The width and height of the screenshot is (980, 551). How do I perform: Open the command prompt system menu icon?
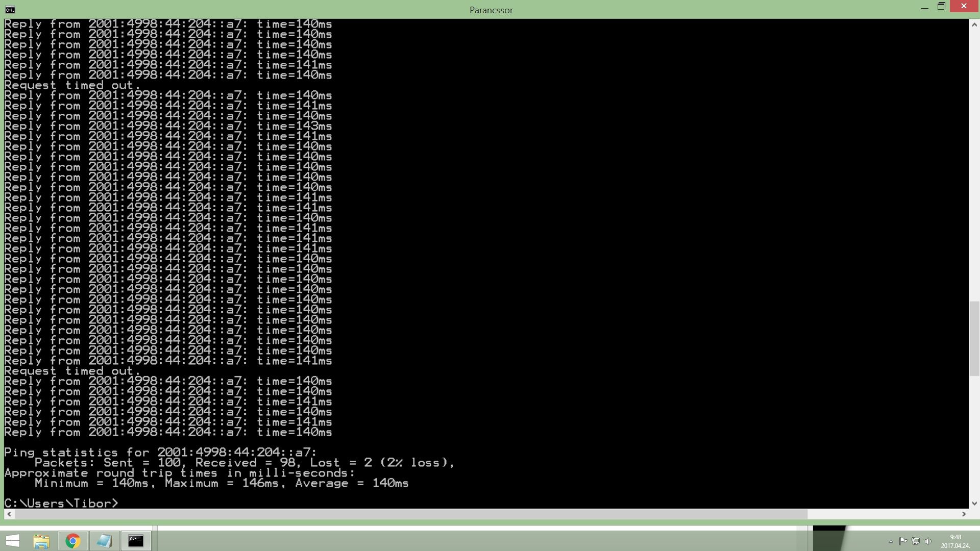(10, 10)
